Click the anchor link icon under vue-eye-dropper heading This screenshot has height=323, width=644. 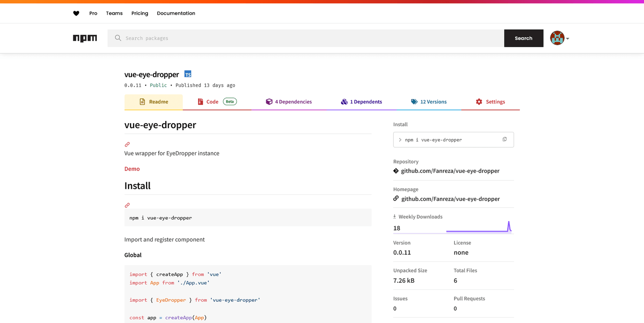pos(127,144)
